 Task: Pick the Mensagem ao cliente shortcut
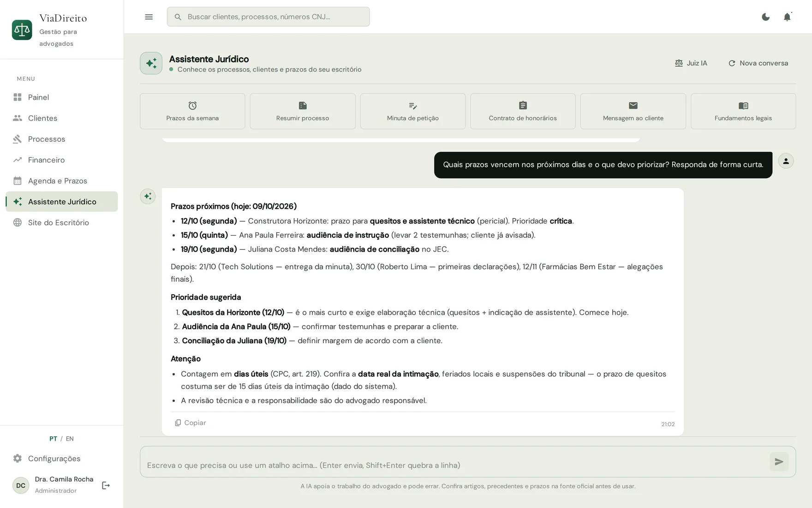click(633, 111)
